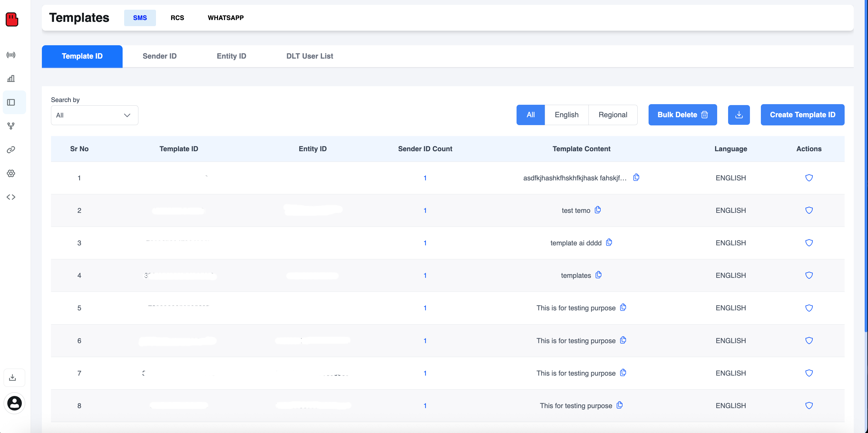The height and width of the screenshot is (433, 868).
Task: Click the download templates button next to Bulk Delete
Action: [739, 115]
